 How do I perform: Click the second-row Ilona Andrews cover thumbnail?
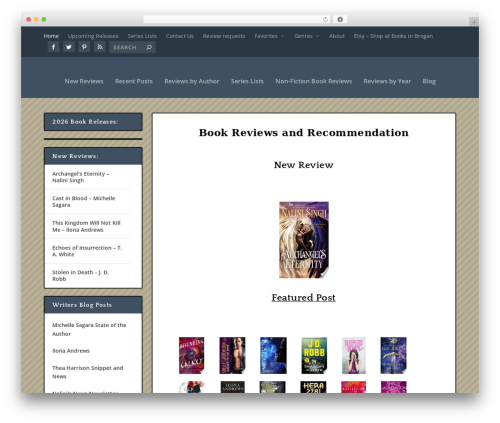tap(233, 387)
